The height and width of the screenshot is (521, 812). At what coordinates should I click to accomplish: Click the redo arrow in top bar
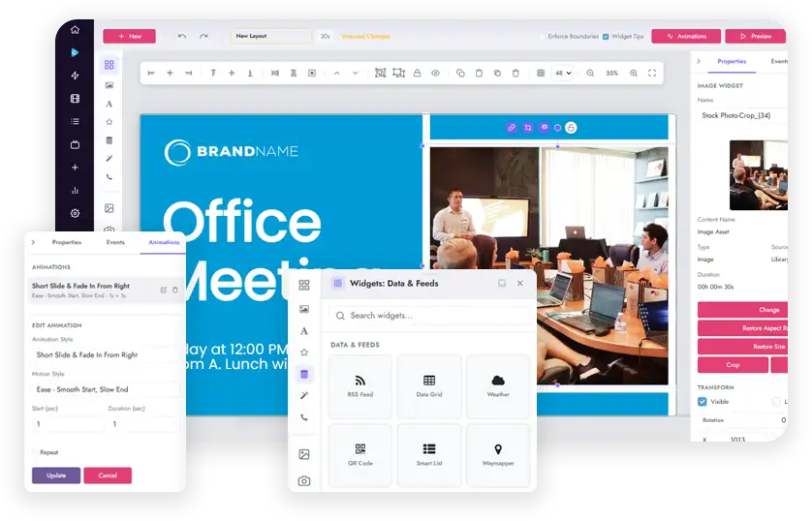(x=203, y=36)
